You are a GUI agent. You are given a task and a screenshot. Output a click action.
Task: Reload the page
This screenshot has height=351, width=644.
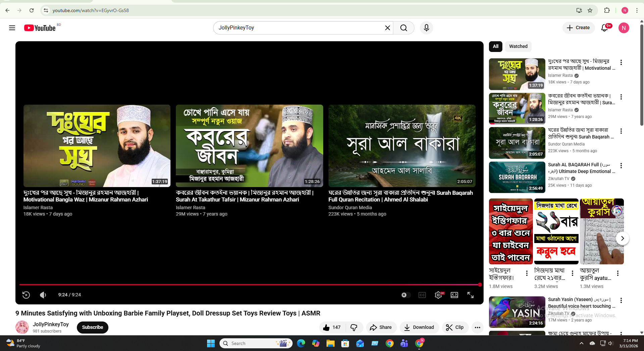point(32,10)
